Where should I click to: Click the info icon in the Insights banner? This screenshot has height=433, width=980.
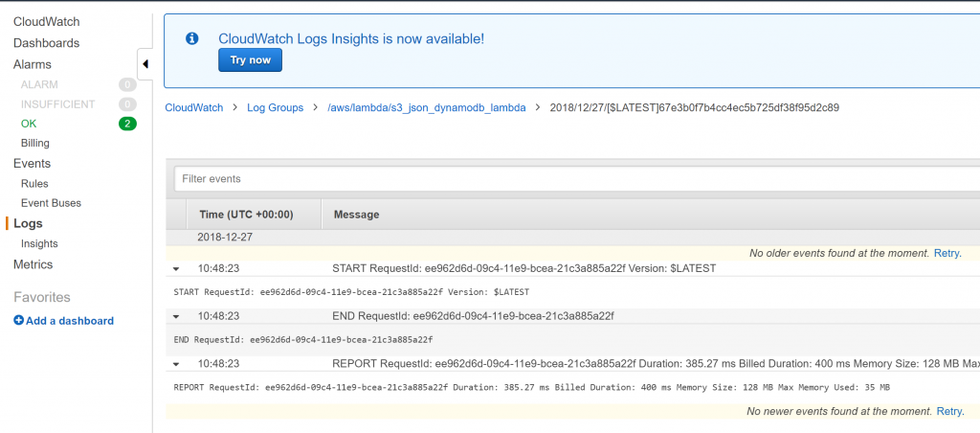coord(192,38)
